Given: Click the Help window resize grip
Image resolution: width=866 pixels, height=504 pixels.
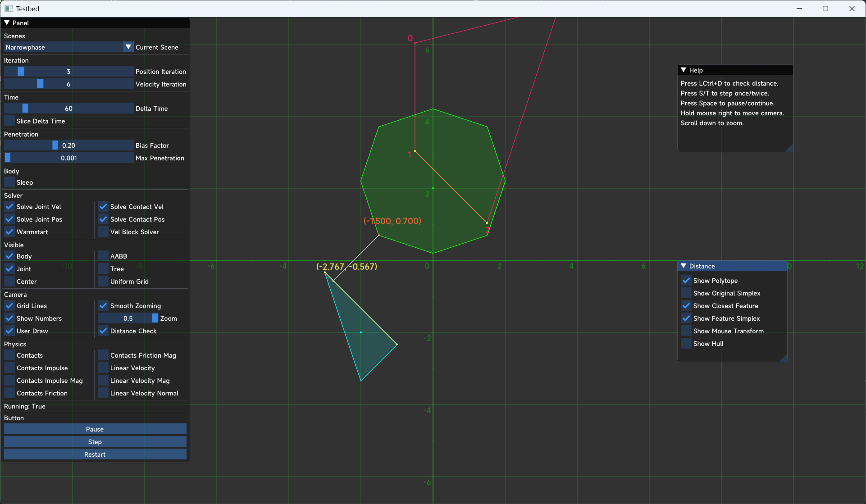Looking at the screenshot, I should [x=789, y=148].
